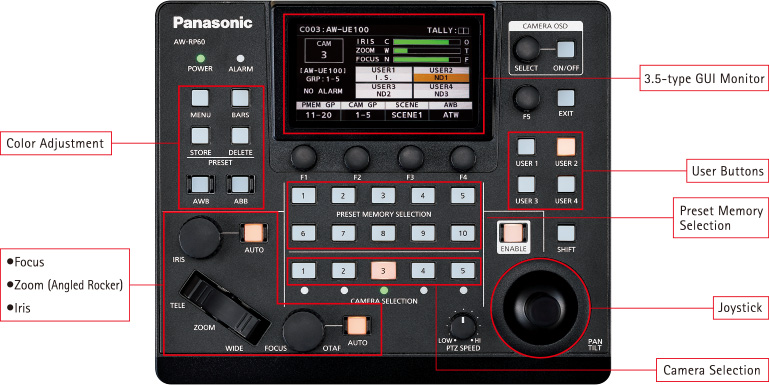Image resolution: width=770 pixels, height=385 pixels.
Task: Click the DELETE preset button
Action: pos(240,135)
